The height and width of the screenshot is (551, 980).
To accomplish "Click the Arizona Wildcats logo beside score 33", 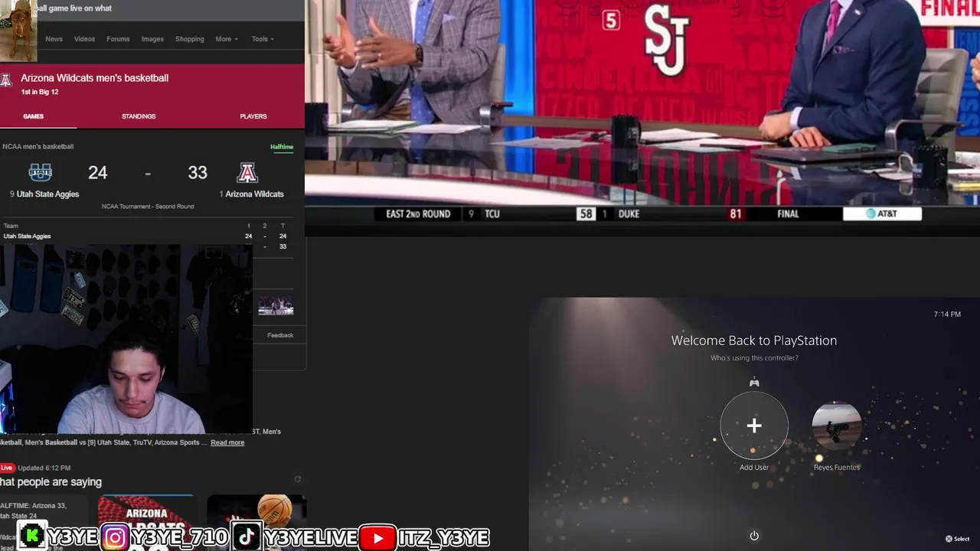I will click(x=247, y=172).
